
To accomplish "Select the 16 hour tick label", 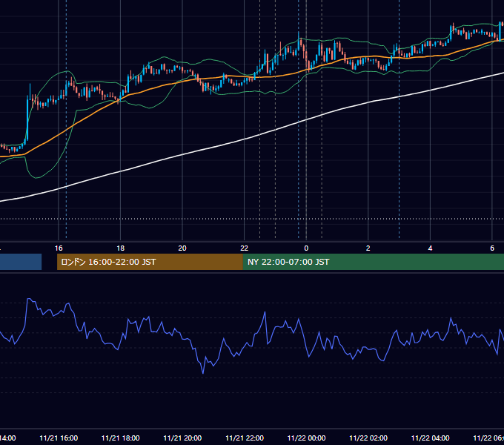I will (59, 248).
